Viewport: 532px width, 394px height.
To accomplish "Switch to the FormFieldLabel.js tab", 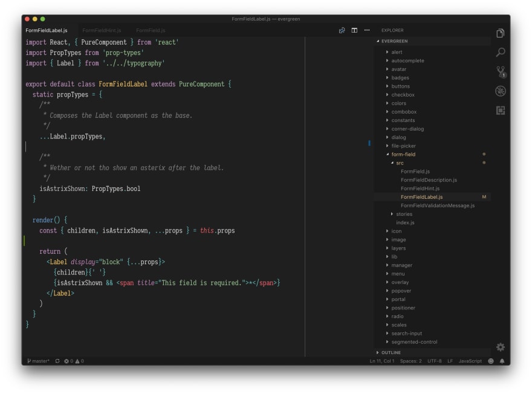I will point(47,30).
